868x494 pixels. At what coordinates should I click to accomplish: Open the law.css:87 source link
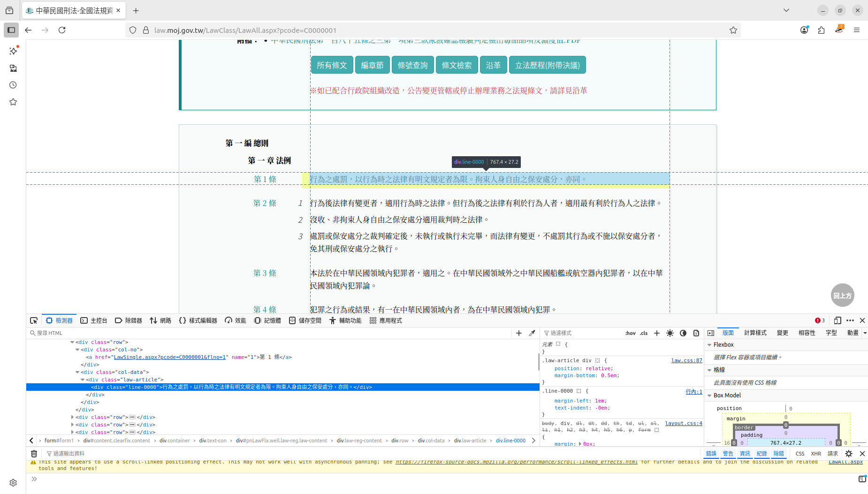pos(686,360)
